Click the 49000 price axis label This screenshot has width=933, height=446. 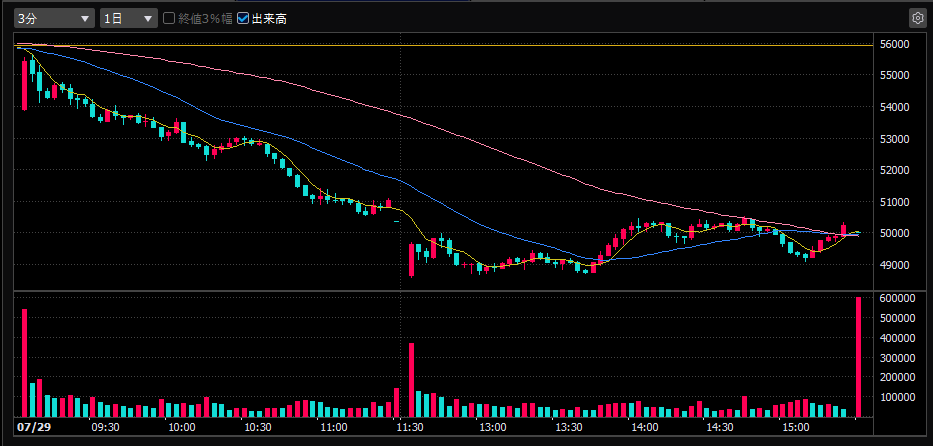click(894, 265)
